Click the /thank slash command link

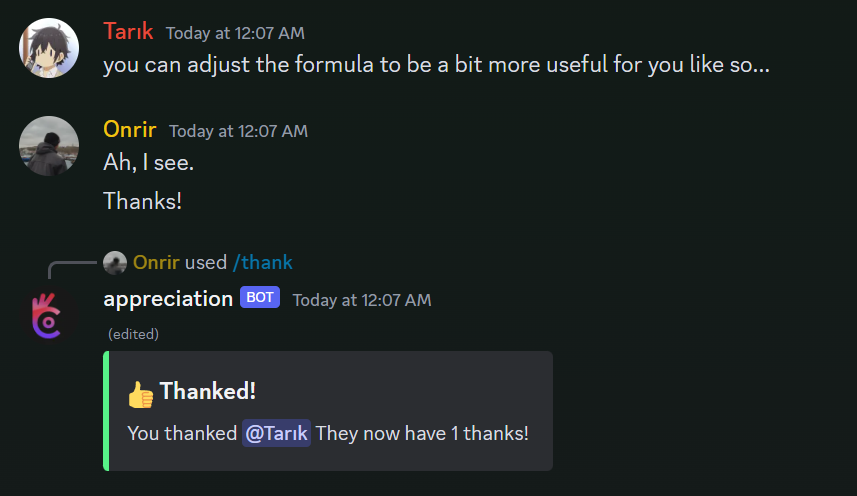tap(263, 263)
